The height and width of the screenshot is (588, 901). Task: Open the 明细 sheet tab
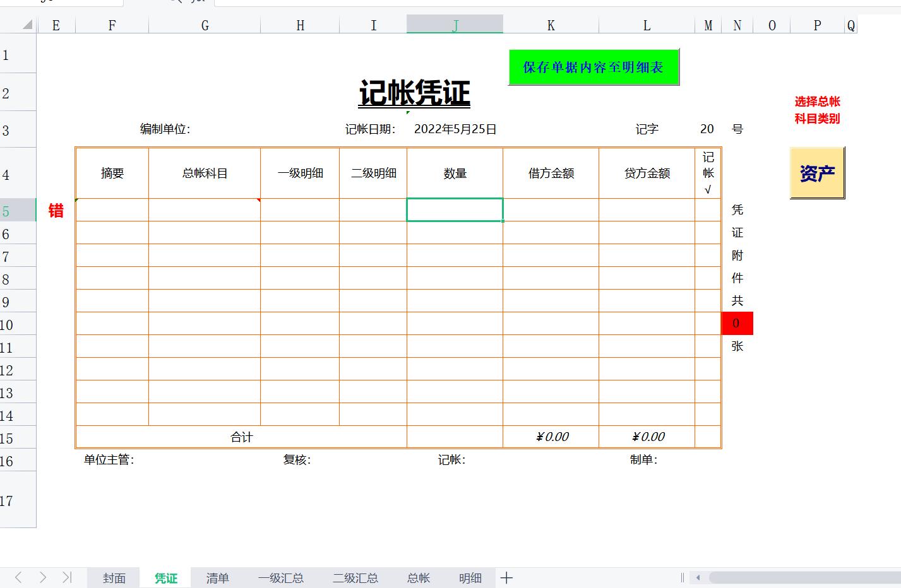coord(470,577)
